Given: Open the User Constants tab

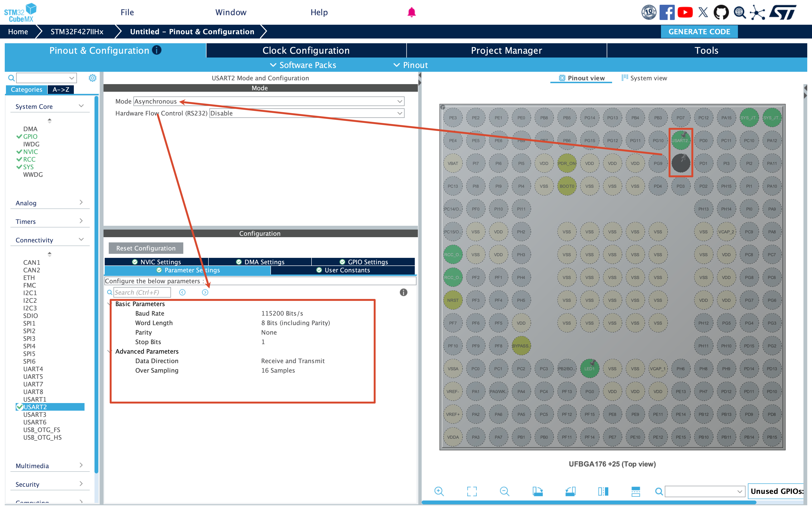Looking at the screenshot, I should coord(343,270).
